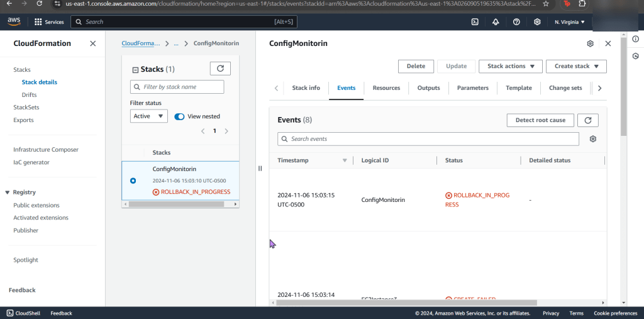Collapse the Stacks section header
Screen dimensions: 644x319
[x=135, y=70]
